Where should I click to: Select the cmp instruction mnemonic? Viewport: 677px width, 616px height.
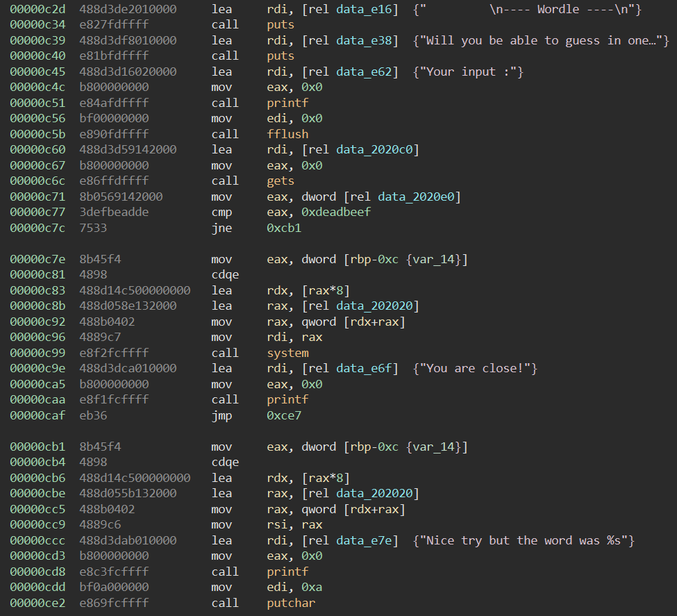(x=221, y=212)
